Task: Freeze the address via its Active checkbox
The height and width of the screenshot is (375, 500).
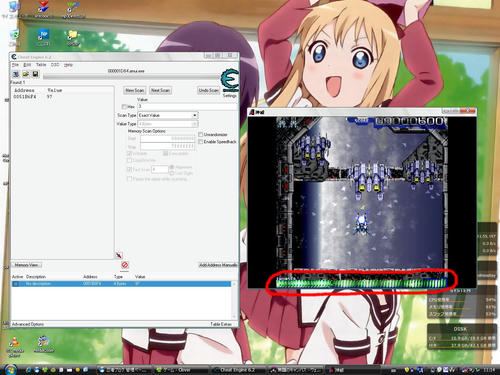Action: [x=15, y=284]
